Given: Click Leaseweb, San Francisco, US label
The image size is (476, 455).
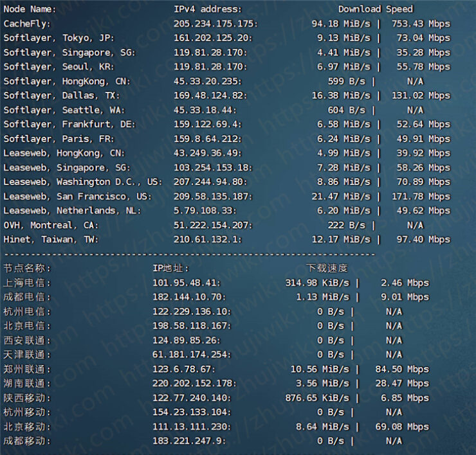Looking at the screenshot, I should click(x=77, y=197).
